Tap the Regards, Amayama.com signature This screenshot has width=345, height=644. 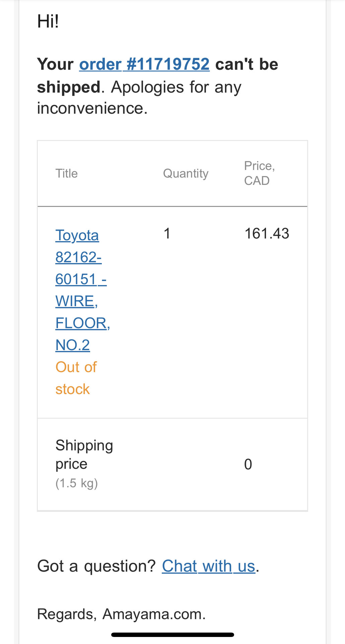[121, 614]
